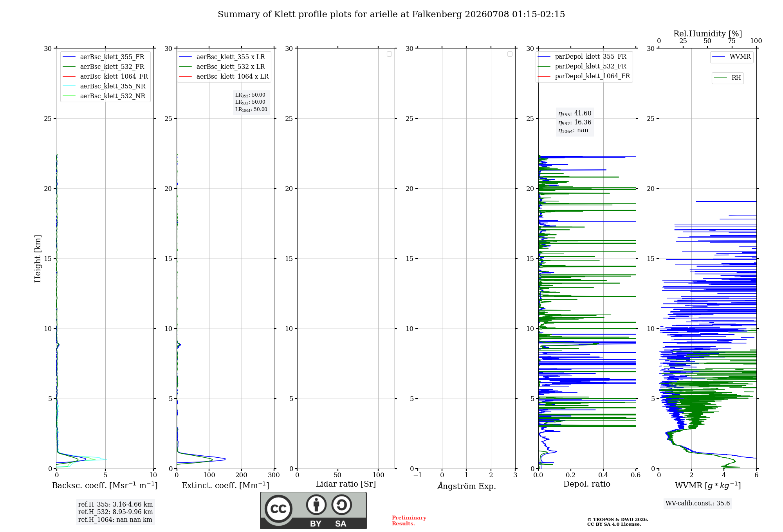Click the ShareAlike SA circular arrow icon
The image size is (783, 532).
pyautogui.click(x=342, y=504)
